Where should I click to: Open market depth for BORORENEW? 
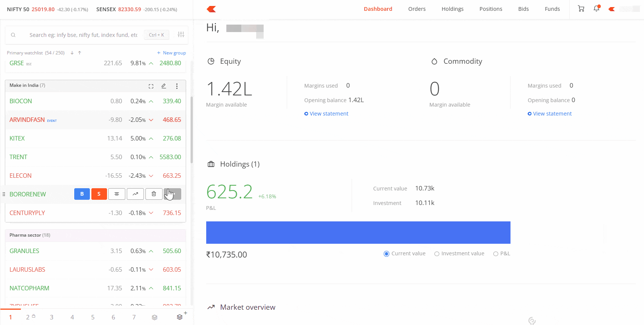(x=117, y=194)
